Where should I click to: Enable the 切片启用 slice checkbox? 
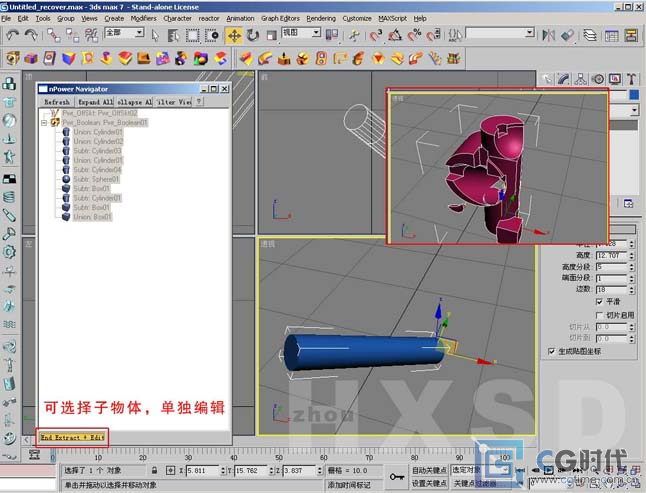[x=599, y=315]
